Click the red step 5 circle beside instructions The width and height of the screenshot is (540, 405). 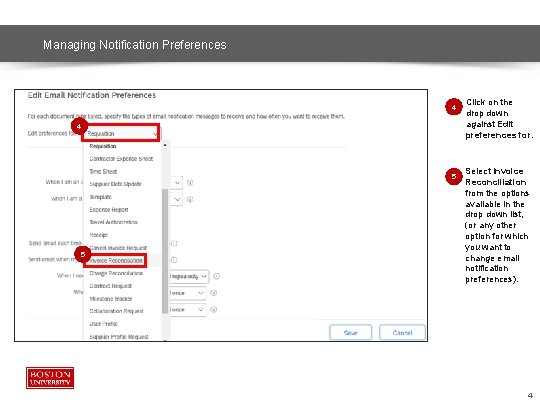point(454,176)
